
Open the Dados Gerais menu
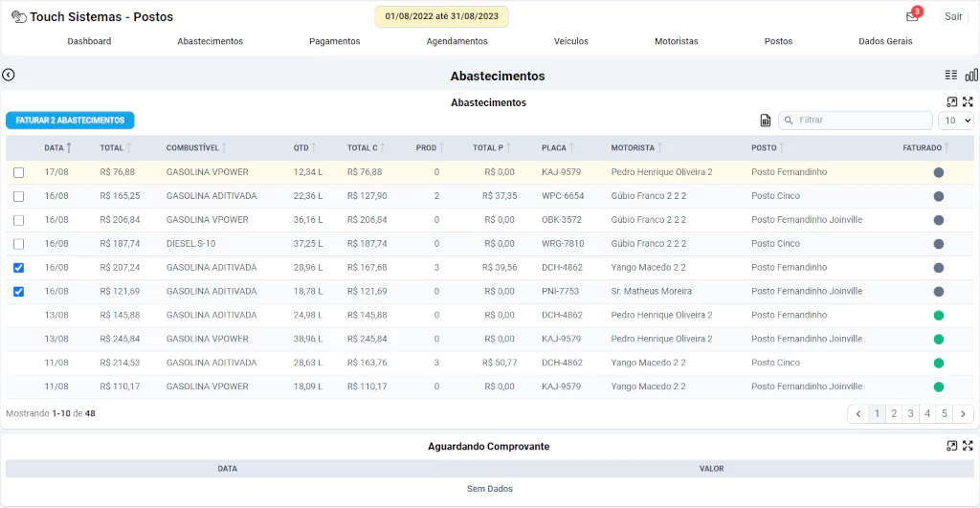click(x=885, y=41)
